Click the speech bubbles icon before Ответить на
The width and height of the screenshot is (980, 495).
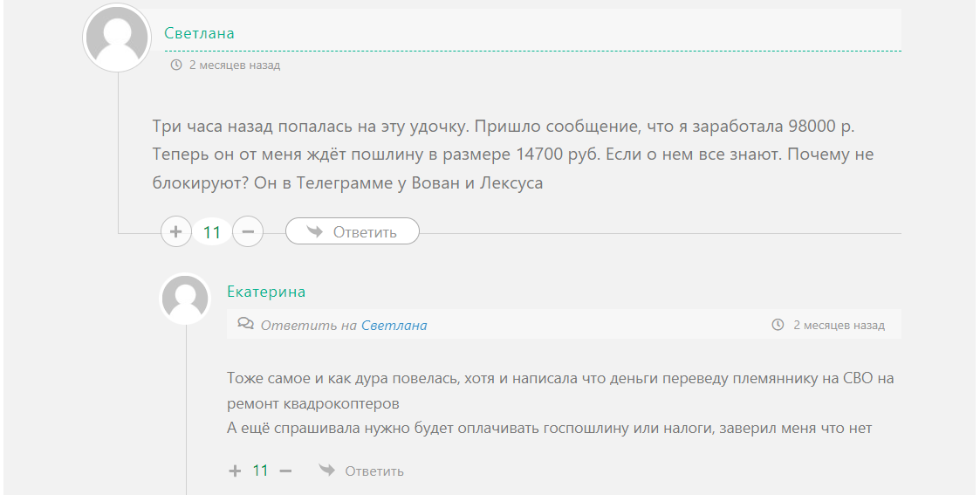tap(245, 324)
